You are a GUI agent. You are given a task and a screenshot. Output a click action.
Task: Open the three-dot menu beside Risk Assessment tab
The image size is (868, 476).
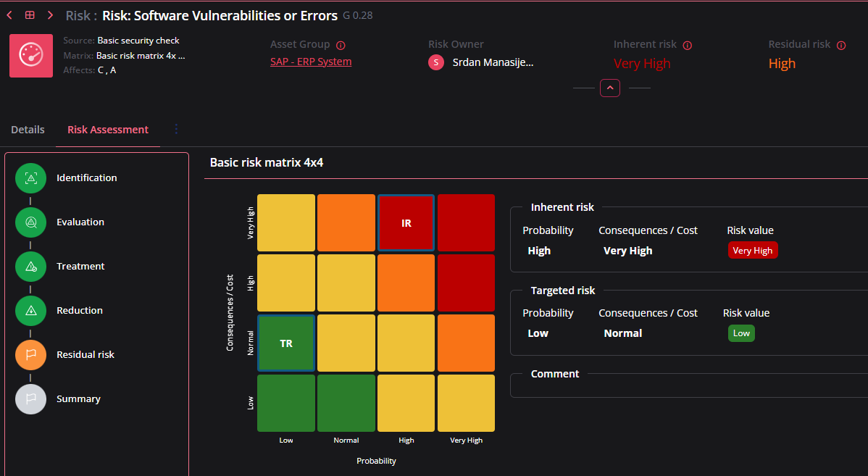click(176, 129)
